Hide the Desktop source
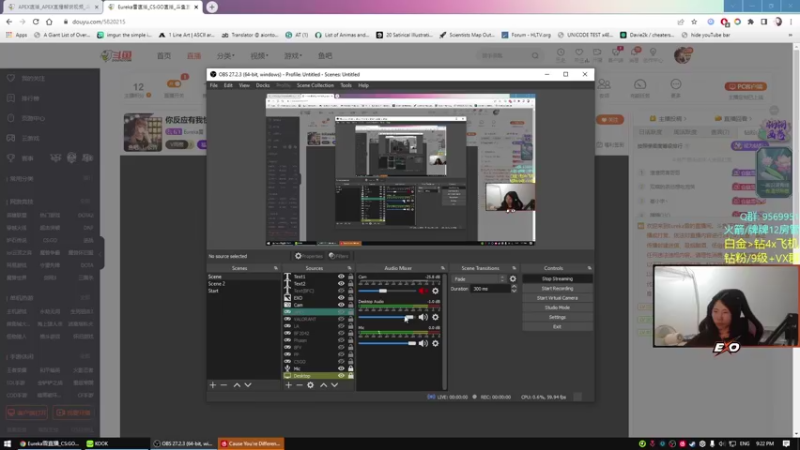 tap(341, 376)
